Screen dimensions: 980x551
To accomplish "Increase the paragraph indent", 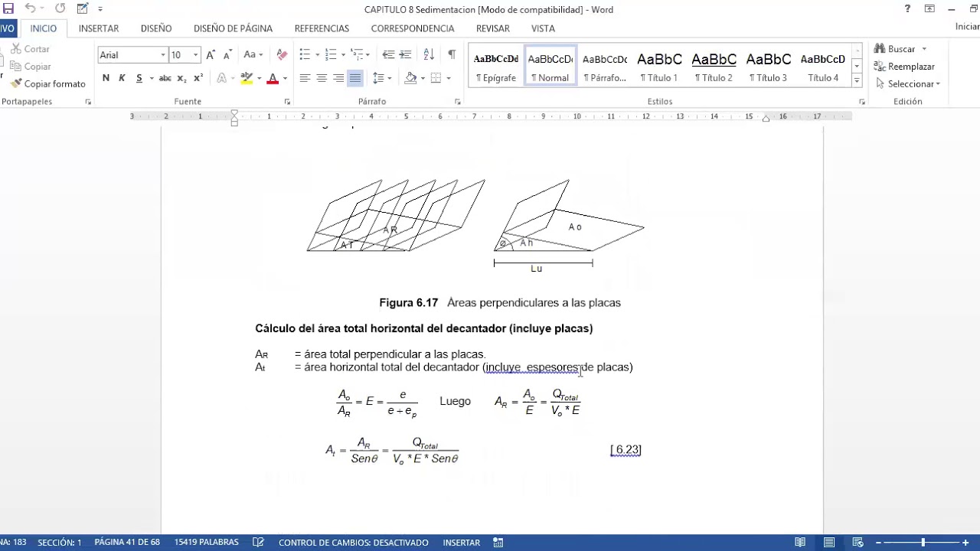I will pyautogui.click(x=406, y=55).
